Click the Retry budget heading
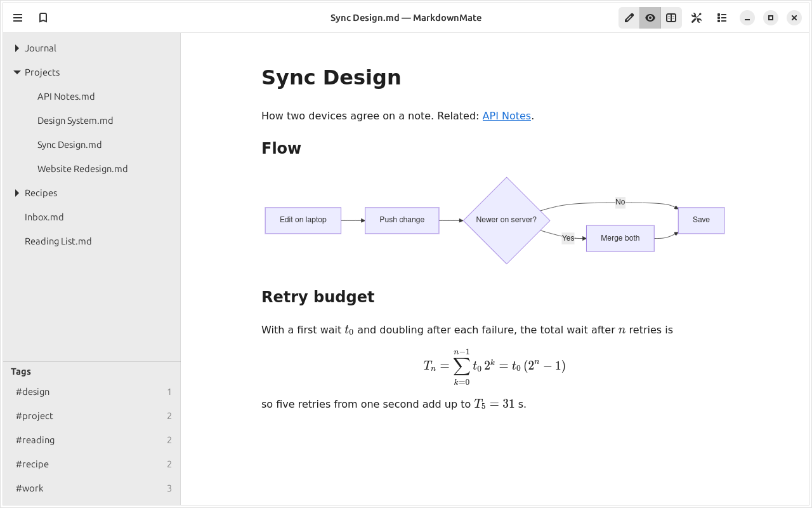 click(x=318, y=297)
